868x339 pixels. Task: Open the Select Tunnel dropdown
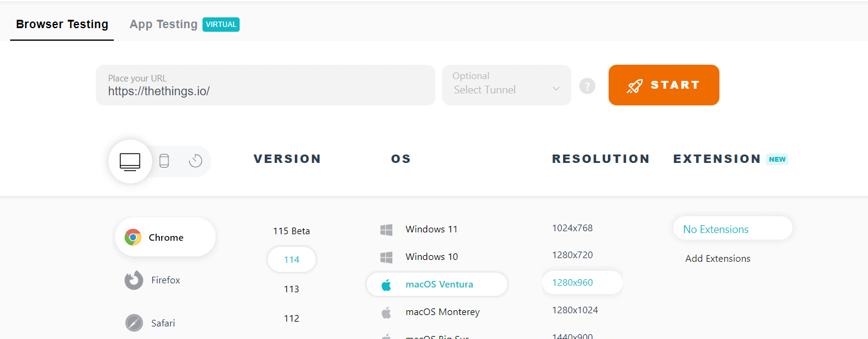coord(506,85)
